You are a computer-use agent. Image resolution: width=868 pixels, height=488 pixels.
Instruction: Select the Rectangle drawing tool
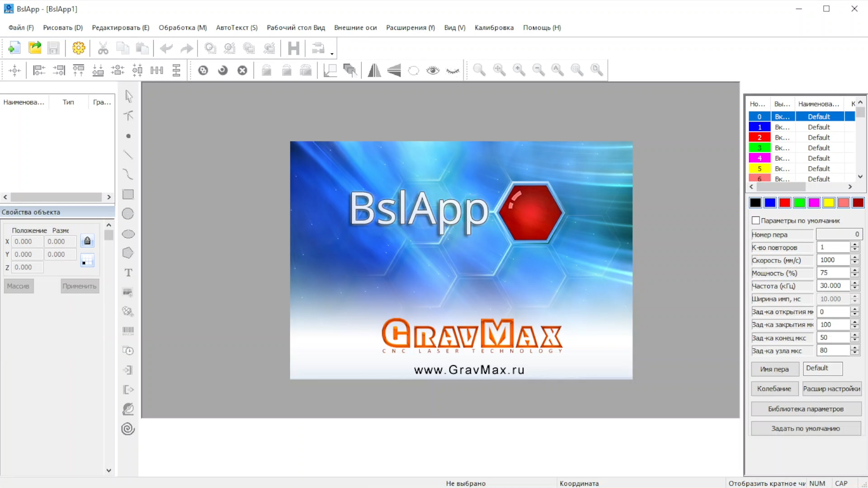point(128,194)
